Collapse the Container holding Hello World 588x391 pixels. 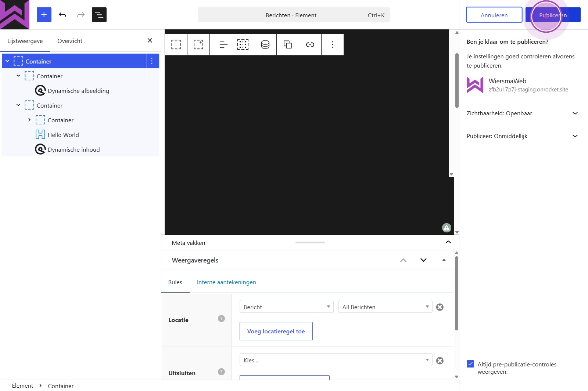pos(18,105)
